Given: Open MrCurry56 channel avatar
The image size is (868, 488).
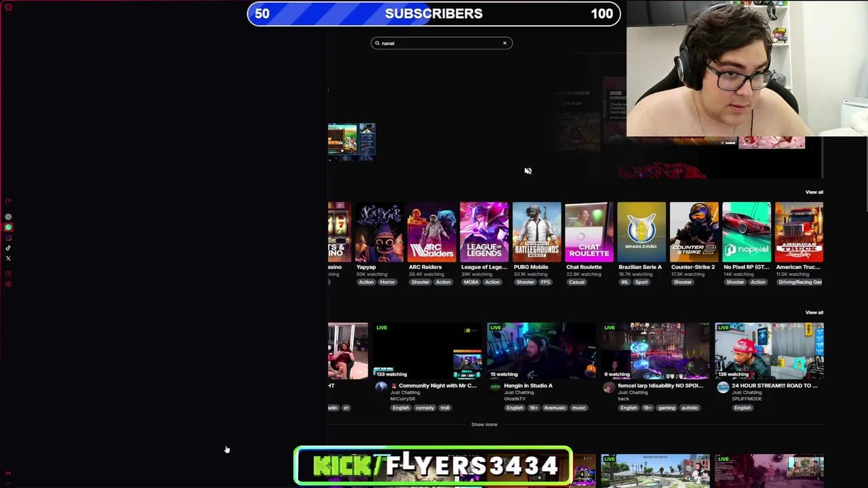Looking at the screenshot, I should click(x=381, y=387).
